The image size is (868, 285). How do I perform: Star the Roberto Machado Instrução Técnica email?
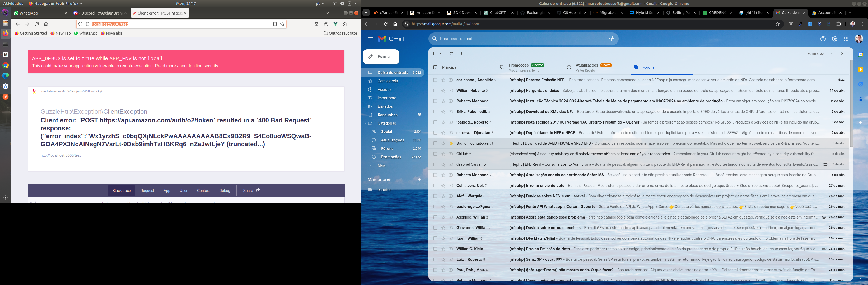(443, 101)
